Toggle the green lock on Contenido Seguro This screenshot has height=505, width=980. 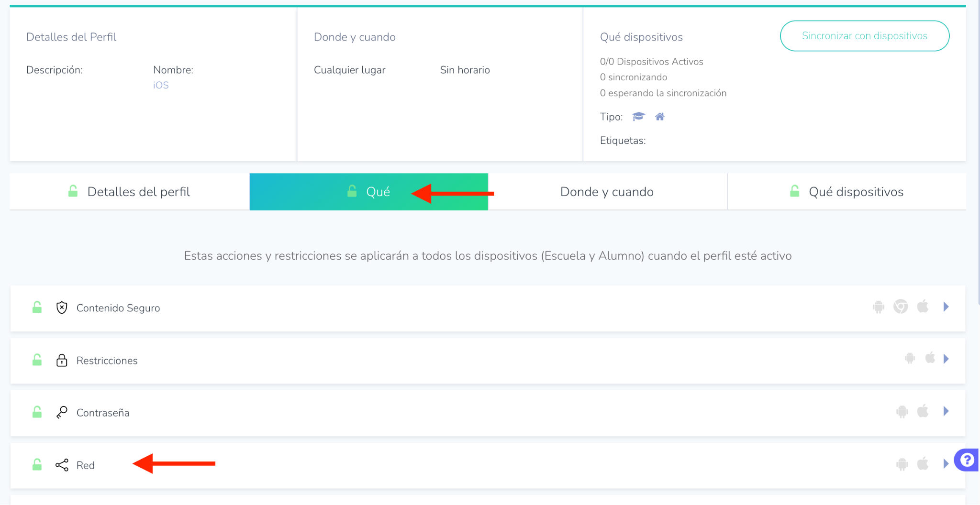[x=37, y=307]
